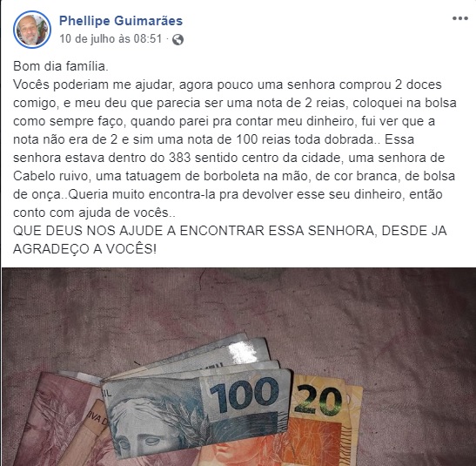
Task: Open the three-dot post options menu
Action: 460,18
